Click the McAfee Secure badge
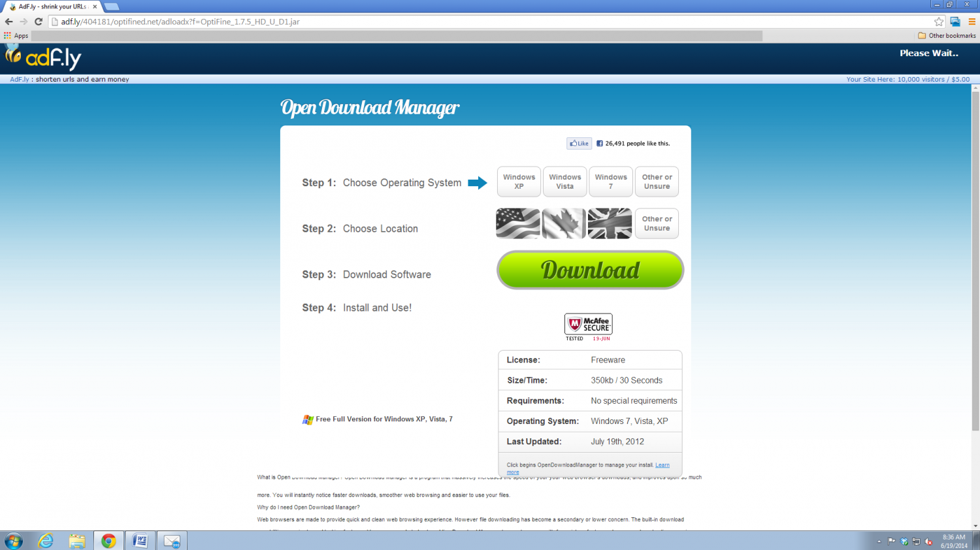The image size is (980, 550). [589, 327]
